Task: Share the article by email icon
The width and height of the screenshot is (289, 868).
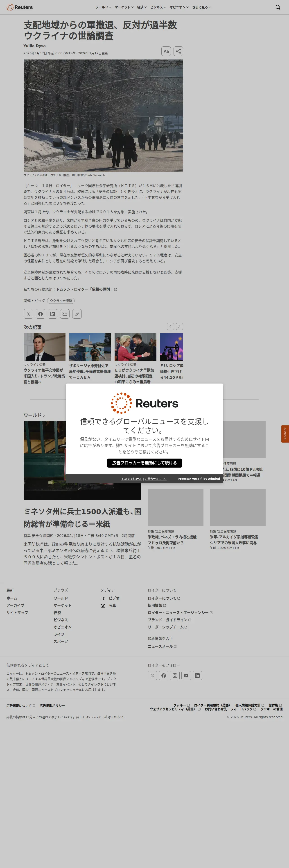Action: 65,314
